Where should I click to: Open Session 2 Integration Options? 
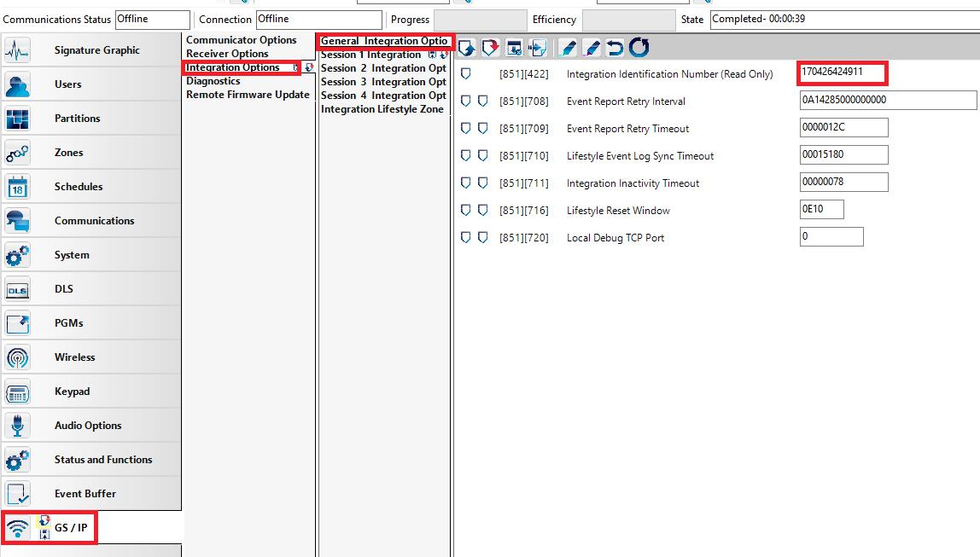(383, 68)
